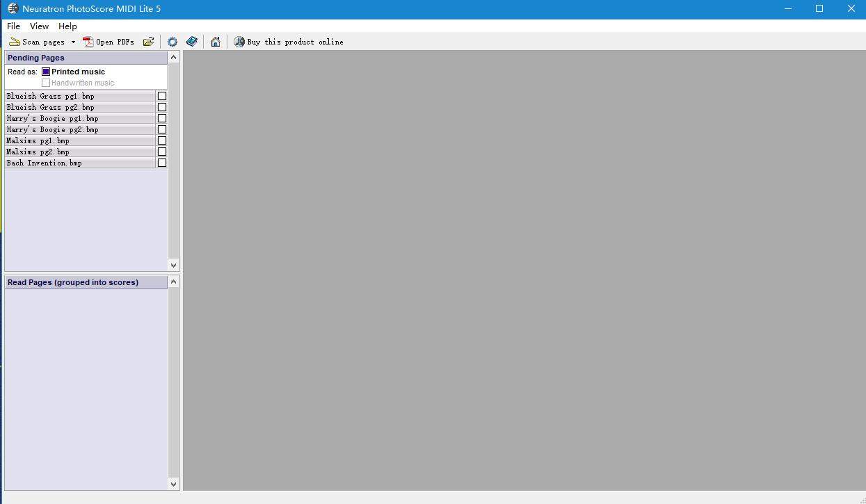Viewport: 866px width, 504px height.
Task: Toggle the Printed music checkbox
Action: point(45,71)
